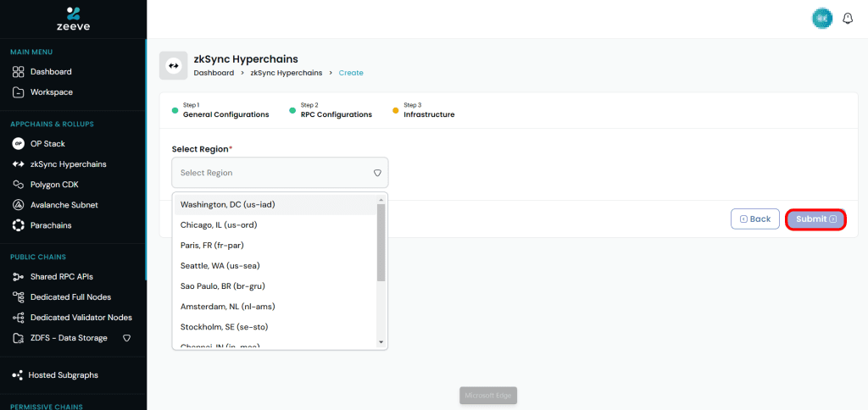Open notifications bell icon
868x410 pixels.
[848, 19]
